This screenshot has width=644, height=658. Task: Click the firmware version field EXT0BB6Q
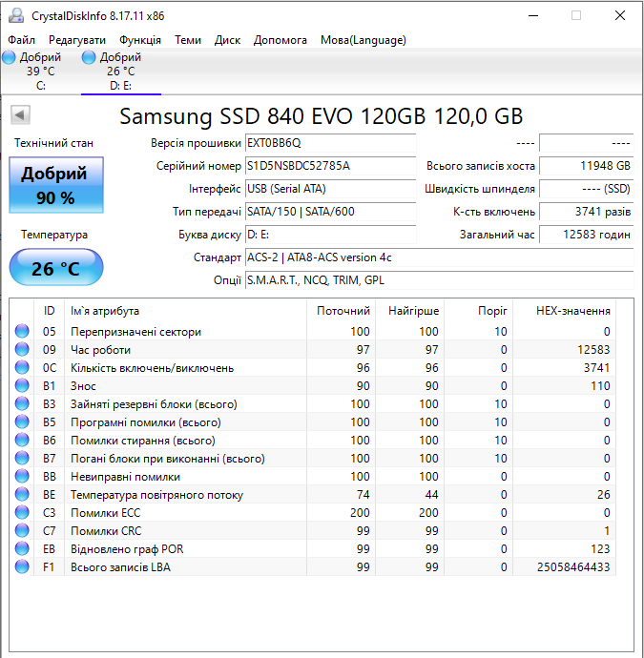point(330,143)
